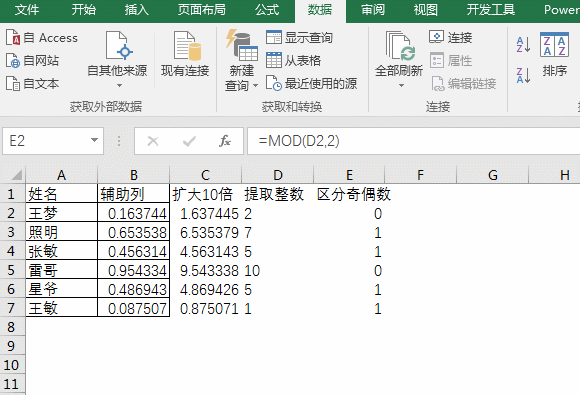Image resolution: width=580 pixels, height=395 pixels.
Task: Select column E header
Action: pyautogui.click(x=349, y=175)
